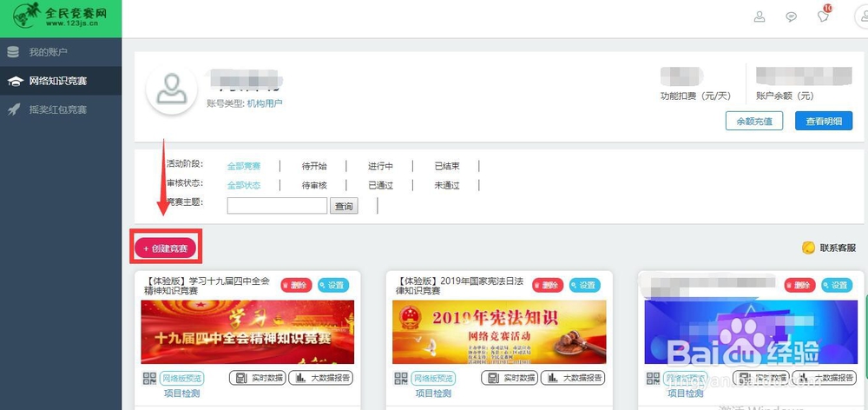Open the user profile icon in the top bar
The height and width of the screenshot is (410, 868).
[x=759, y=17]
